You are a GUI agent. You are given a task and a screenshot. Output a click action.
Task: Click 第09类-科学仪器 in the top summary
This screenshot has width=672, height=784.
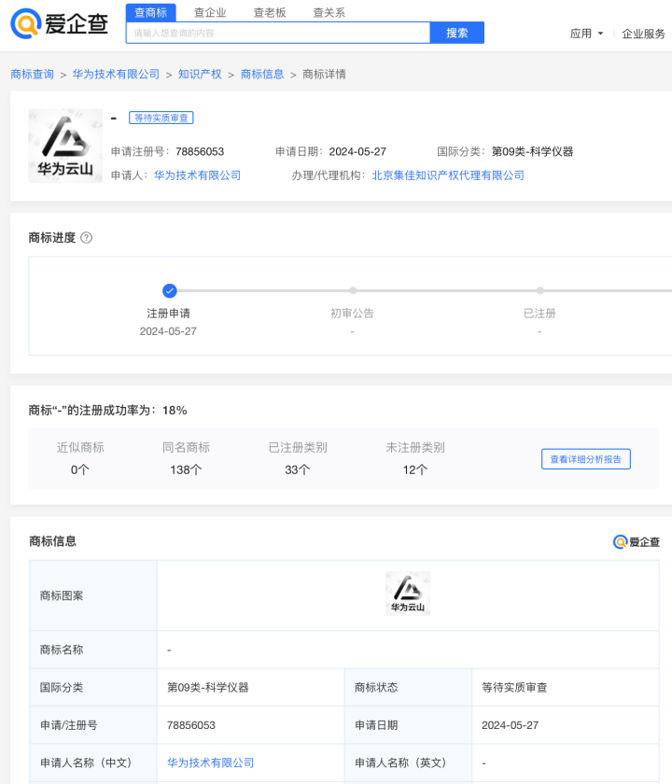click(x=533, y=151)
